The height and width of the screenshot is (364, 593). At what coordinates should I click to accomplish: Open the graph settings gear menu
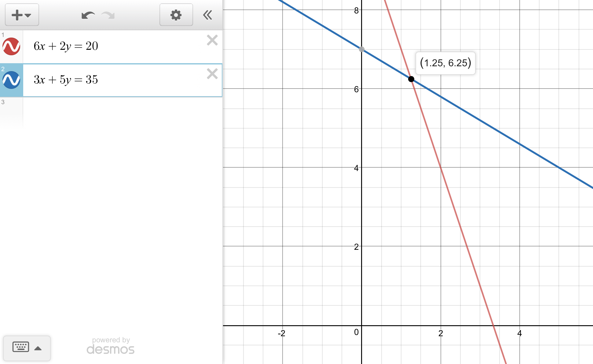click(x=176, y=15)
